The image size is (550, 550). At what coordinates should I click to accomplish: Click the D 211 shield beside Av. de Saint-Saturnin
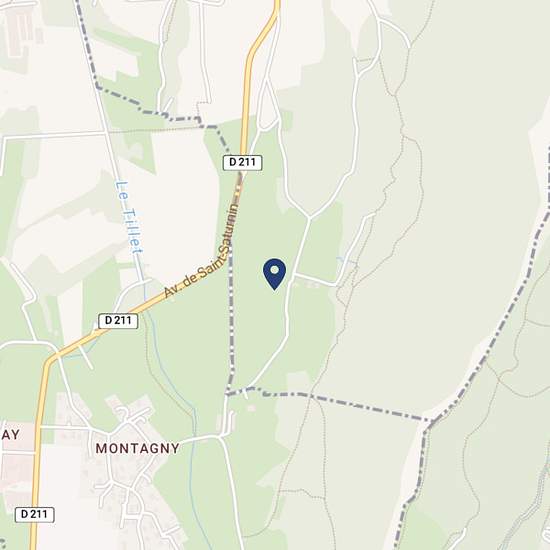[118, 321]
